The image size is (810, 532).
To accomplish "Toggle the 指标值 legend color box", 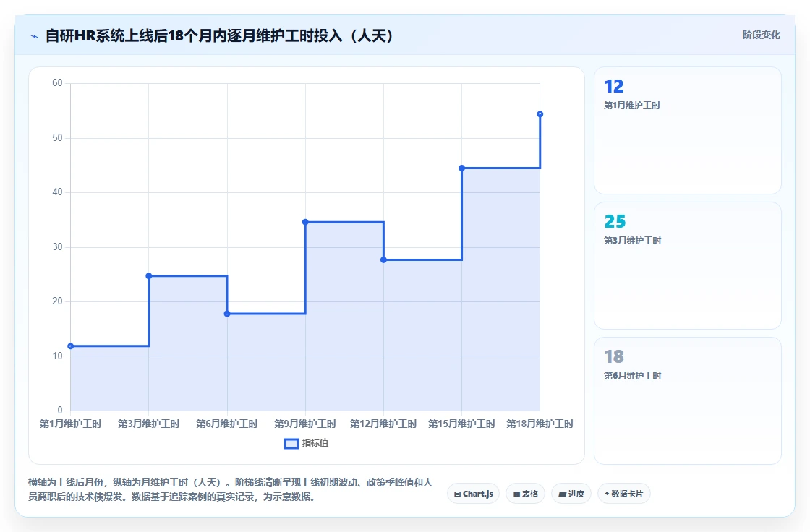I will pos(291,443).
